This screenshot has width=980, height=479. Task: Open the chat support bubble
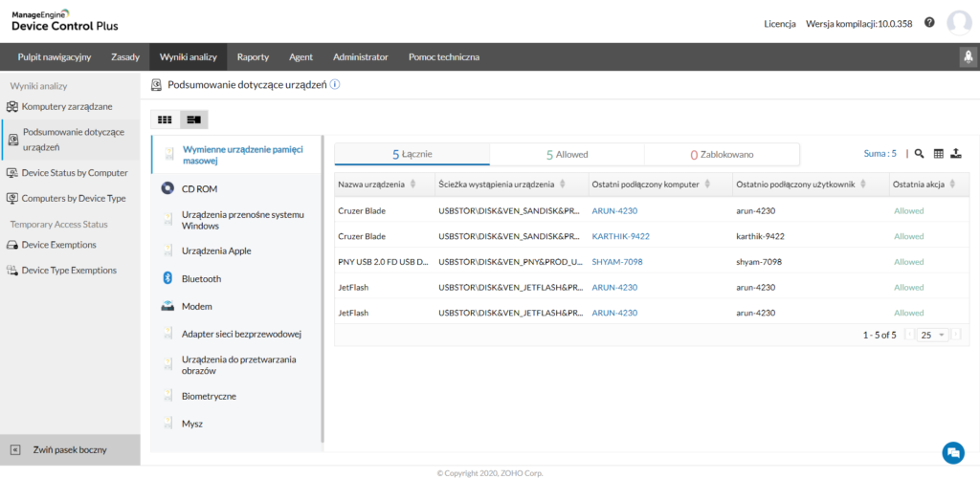(952, 452)
